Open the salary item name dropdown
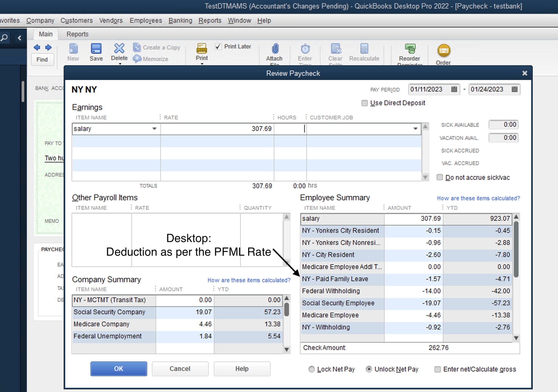558x392 pixels. [154, 129]
